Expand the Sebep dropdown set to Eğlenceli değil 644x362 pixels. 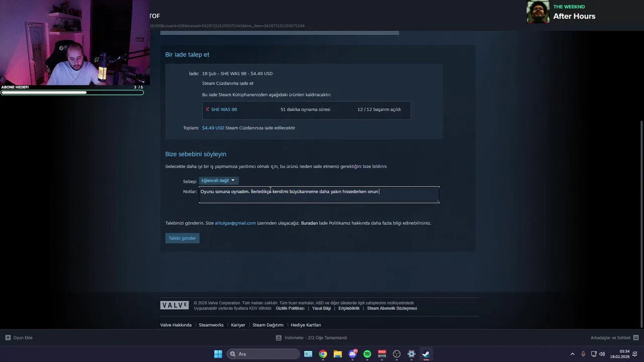tap(218, 180)
